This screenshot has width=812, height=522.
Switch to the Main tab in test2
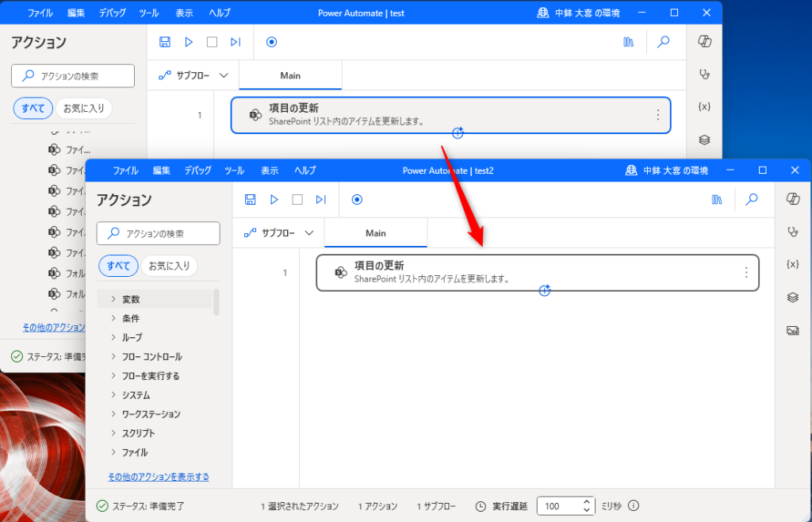375,233
